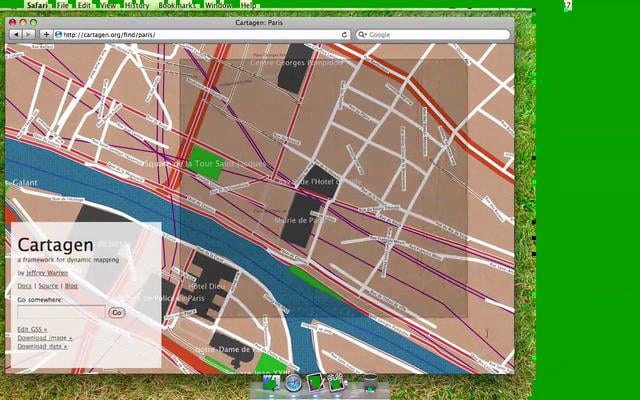Viewport: 640px width, 400px height.
Task: Open the Trash in the dock
Action: (369, 383)
